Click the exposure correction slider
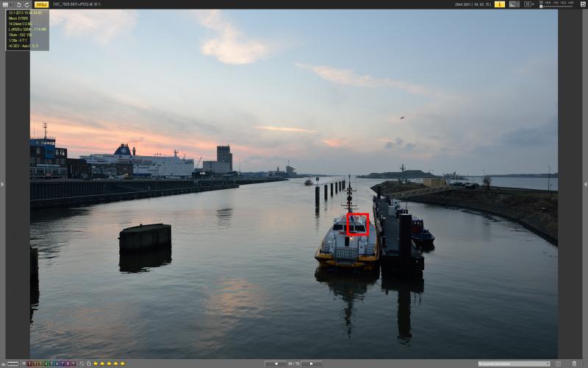This screenshot has height=368, width=588. coord(556,6)
